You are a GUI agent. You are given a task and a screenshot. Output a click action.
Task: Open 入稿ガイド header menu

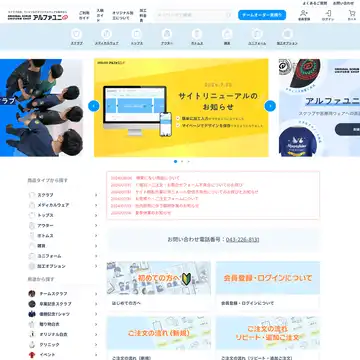point(100,15)
